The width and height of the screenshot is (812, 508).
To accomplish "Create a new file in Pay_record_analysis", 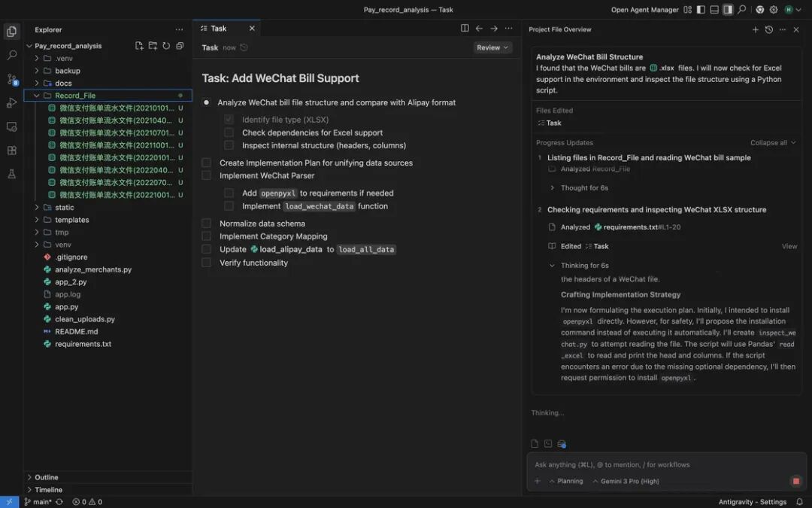I will (x=139, y=46).
